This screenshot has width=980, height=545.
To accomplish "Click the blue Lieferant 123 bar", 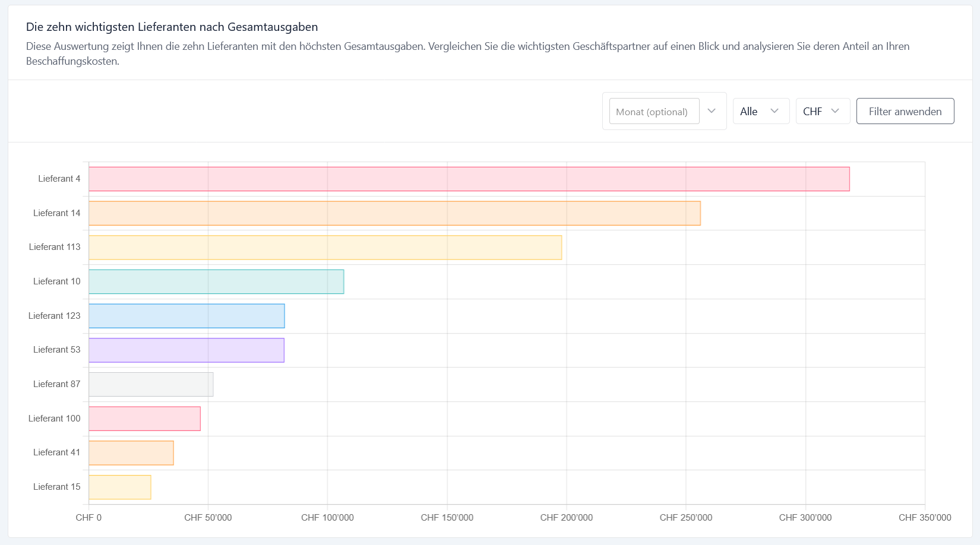I will coord(186,316).
